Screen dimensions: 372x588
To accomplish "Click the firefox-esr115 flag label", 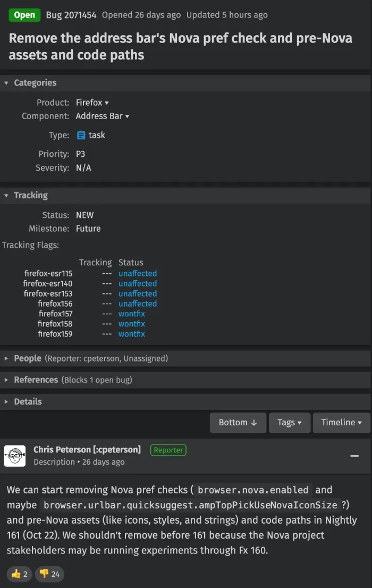I will coord(48,273).
